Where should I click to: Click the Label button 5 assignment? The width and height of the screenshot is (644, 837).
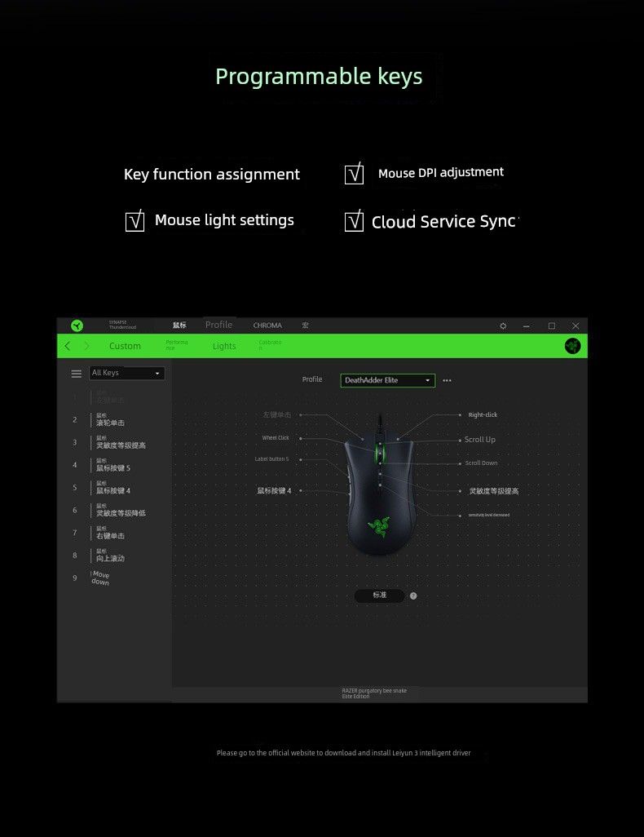[271, 459]
